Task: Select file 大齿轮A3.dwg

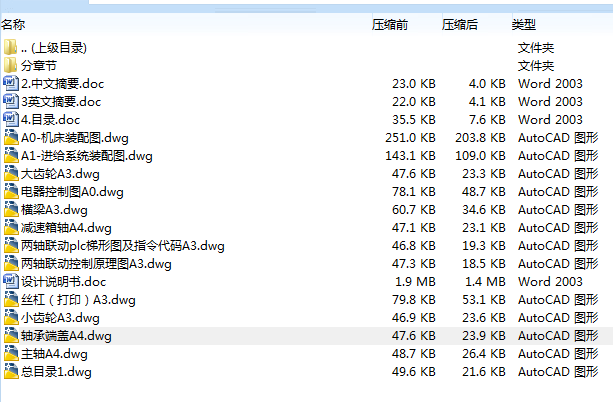Action: coord(60,174)
